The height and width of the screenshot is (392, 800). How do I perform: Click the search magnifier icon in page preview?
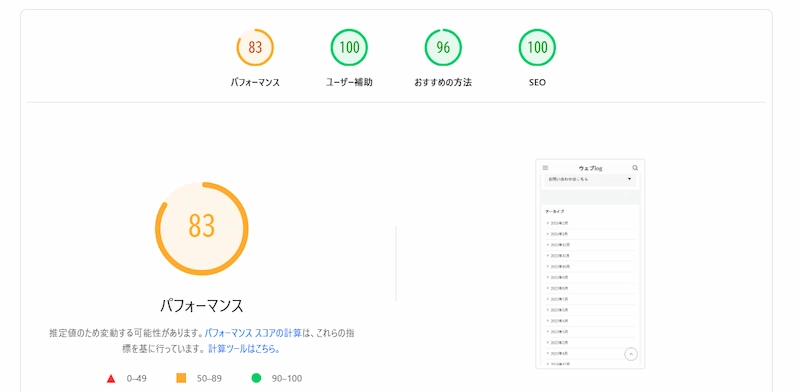pos(635,167)
